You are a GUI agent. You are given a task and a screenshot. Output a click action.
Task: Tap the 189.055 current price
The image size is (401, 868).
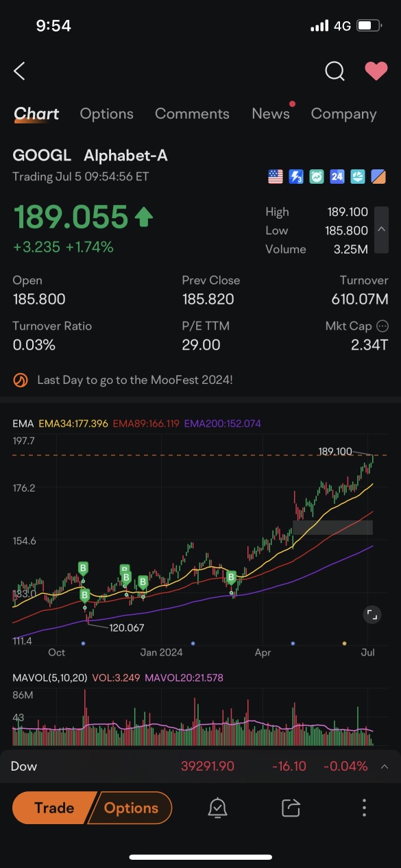(x=71, y=217)
